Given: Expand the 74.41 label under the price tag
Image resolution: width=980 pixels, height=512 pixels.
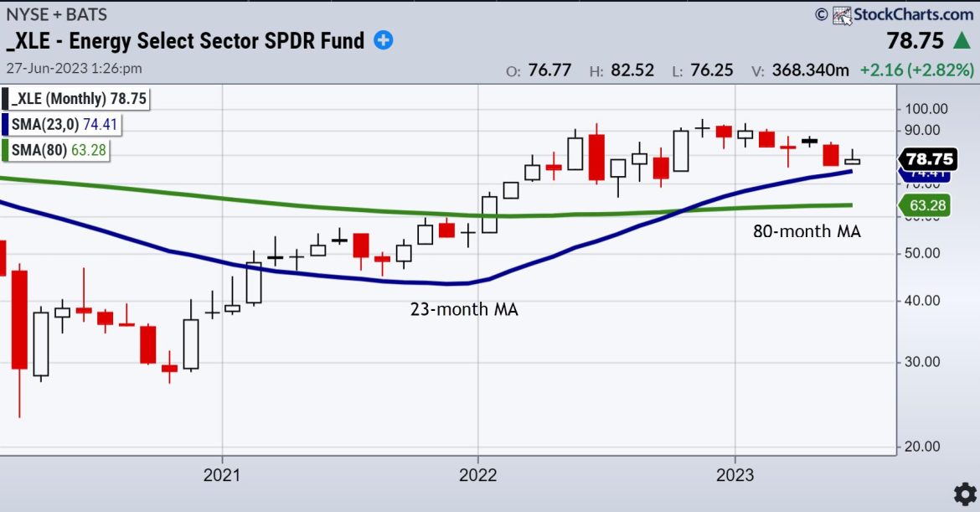Looking at the screenshot, I should coord(926,176).
